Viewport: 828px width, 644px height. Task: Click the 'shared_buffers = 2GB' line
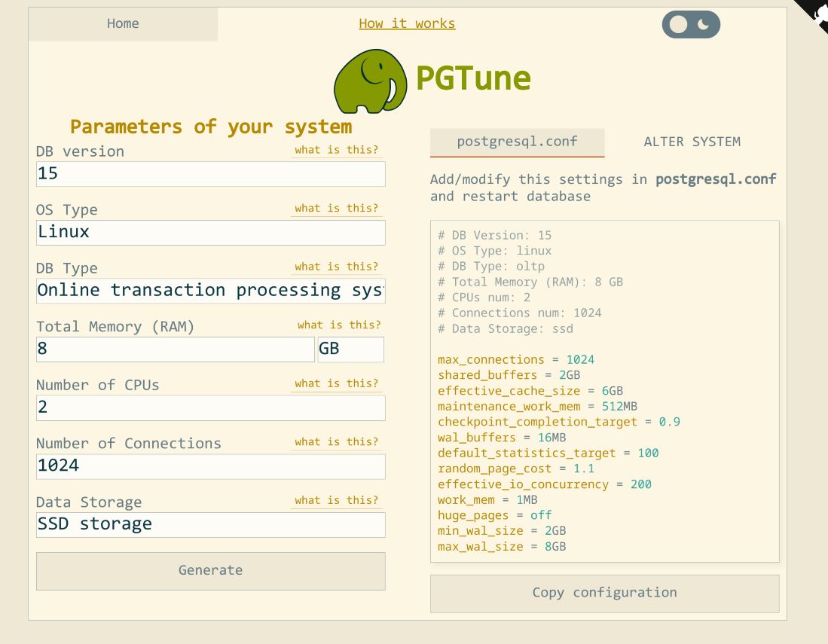coord(509,375)
